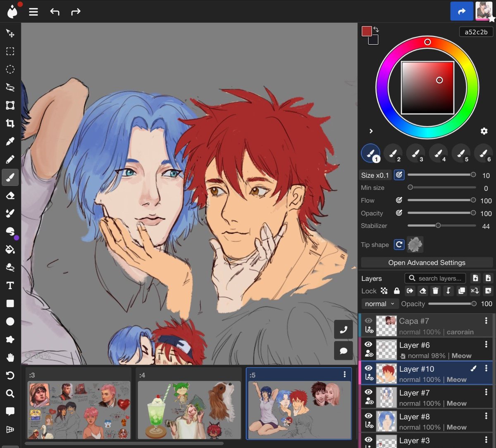
Task: Delete layer with the trash icon
Action: click(x=435, y=291)
